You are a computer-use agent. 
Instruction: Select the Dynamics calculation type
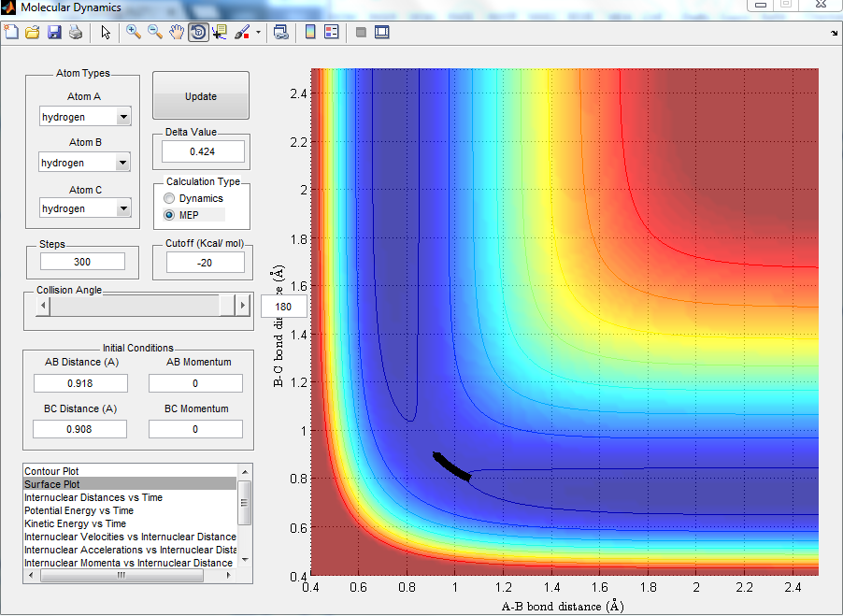point(169,198)
